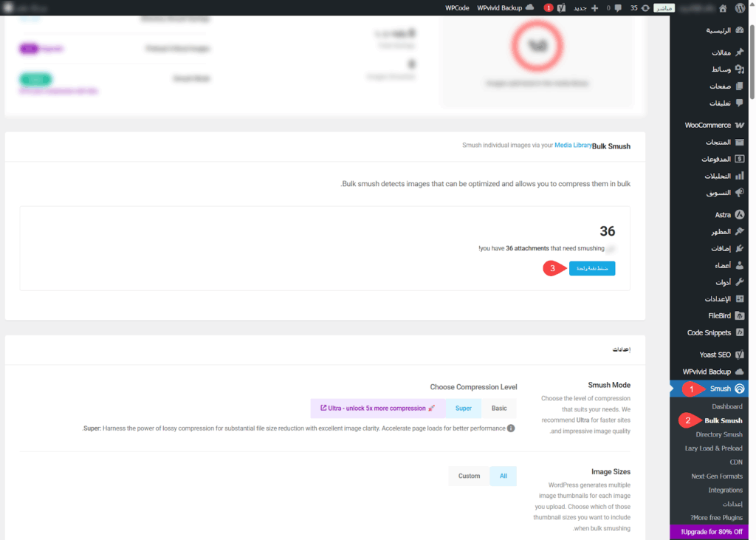Viewport: 756px width, 540px height.
Task: Click the collapse arrow beside the Smush menu
Action: pos(672,389)
